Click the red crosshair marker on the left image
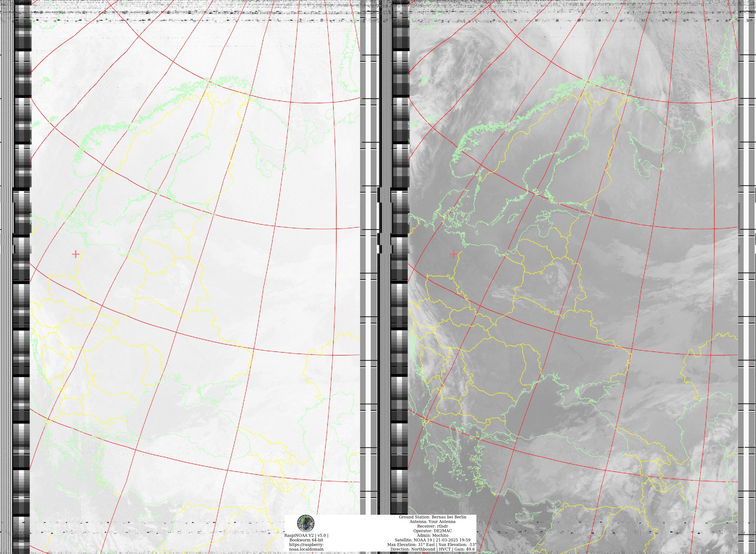 point(75,254)
